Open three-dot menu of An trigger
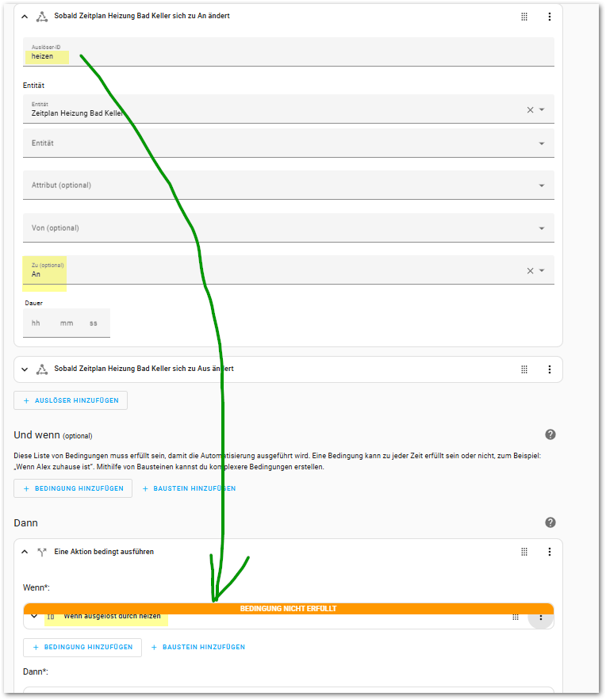The width and height of the screenshot is (606, 700). (549, 16)
